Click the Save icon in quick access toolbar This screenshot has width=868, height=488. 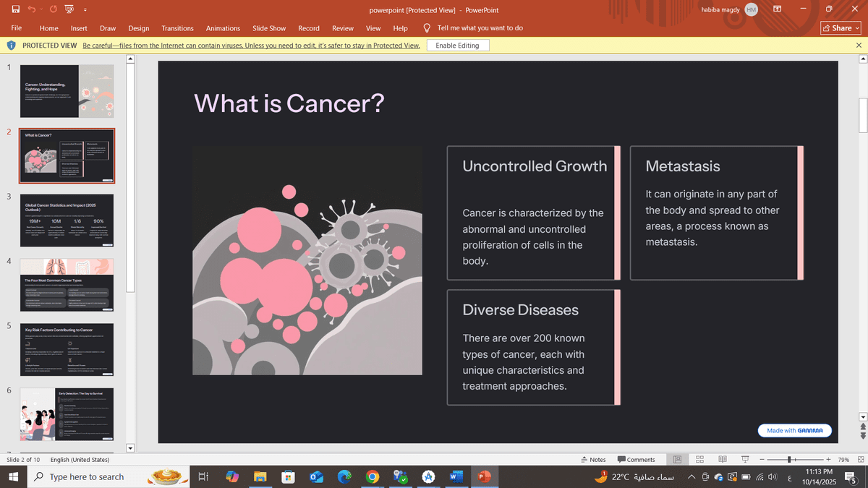pyautogui.click(x=16, y=10)
